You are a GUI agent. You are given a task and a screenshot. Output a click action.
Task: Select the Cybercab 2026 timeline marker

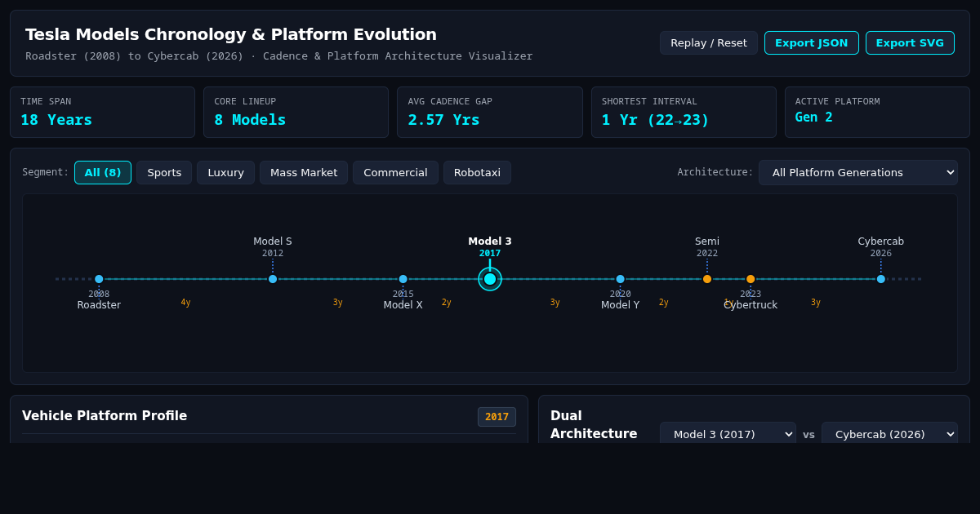881,279
